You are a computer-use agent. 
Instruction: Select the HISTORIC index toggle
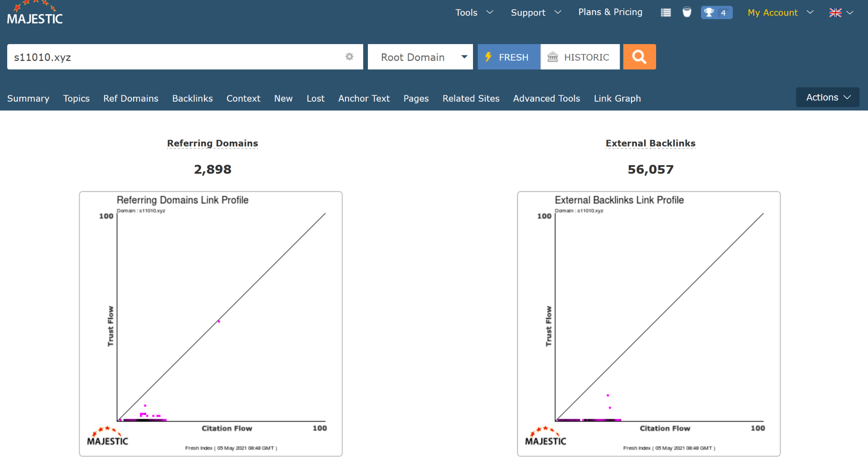coord(580,57)
